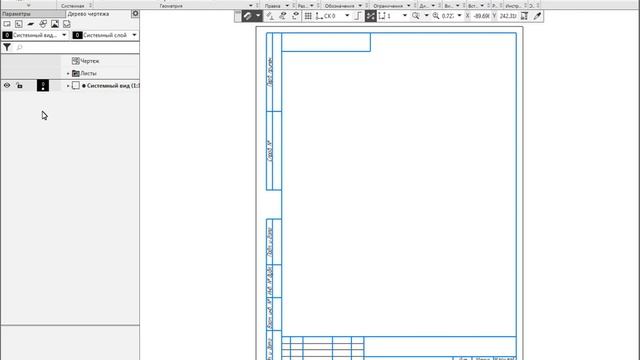Toggle visibility eye of Системный вид
The height and width of the screenshot is (360, 640).
coord(7,86)
